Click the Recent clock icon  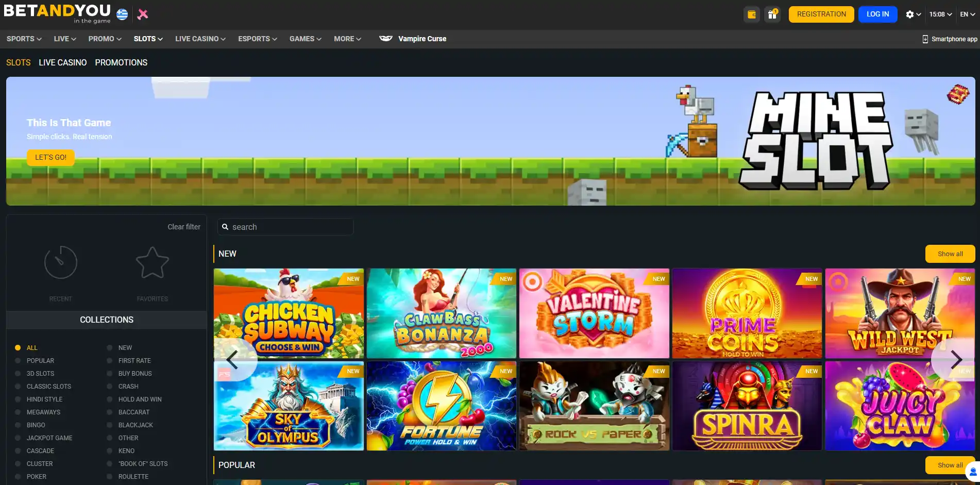pyautogui.click(x=61, y=262)
